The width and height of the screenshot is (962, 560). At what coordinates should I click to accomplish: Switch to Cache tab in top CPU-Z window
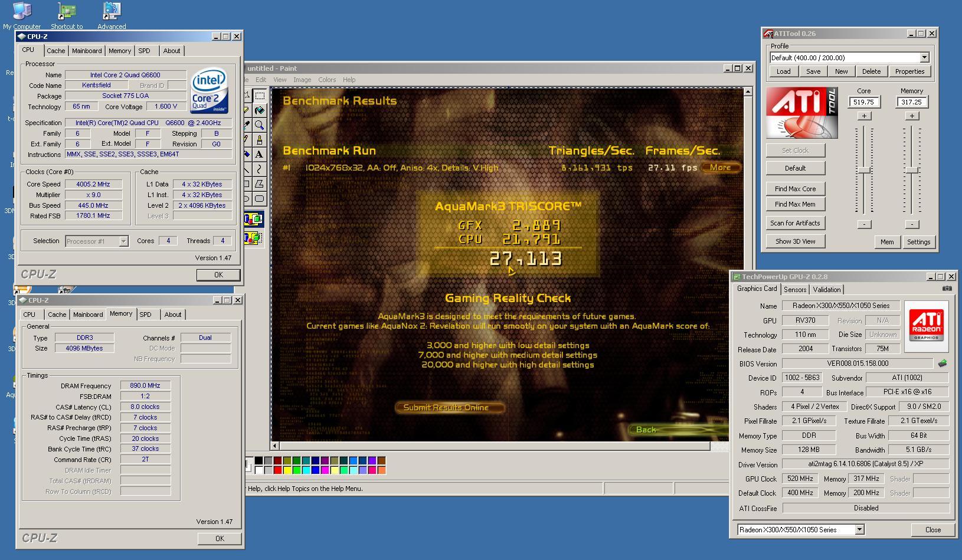click(56, 51)
